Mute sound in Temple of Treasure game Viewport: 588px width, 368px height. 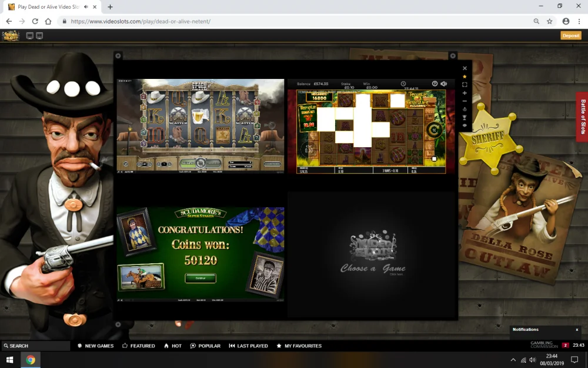(x=443, y=84)
